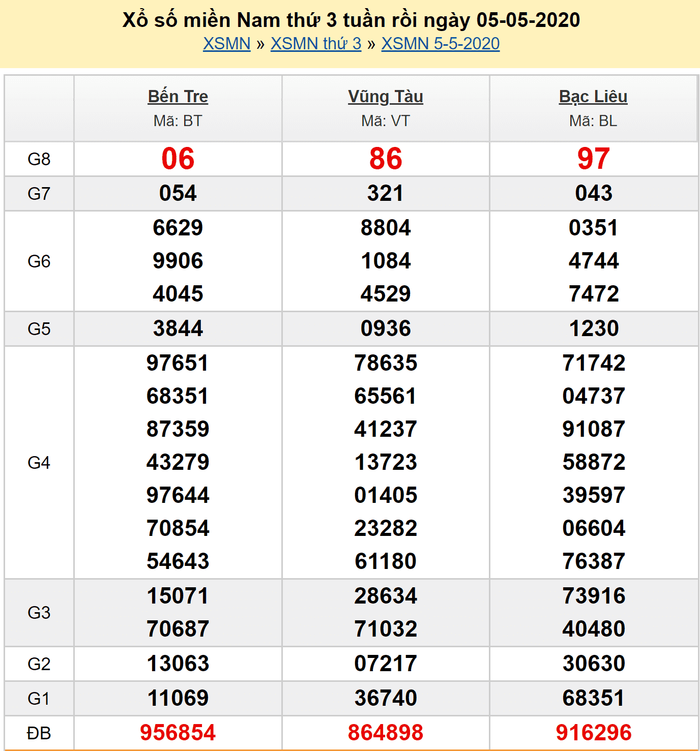Open the Bạc Liêu province link
700x751 pixels.
pyautogui.click(x=593, y=97)
